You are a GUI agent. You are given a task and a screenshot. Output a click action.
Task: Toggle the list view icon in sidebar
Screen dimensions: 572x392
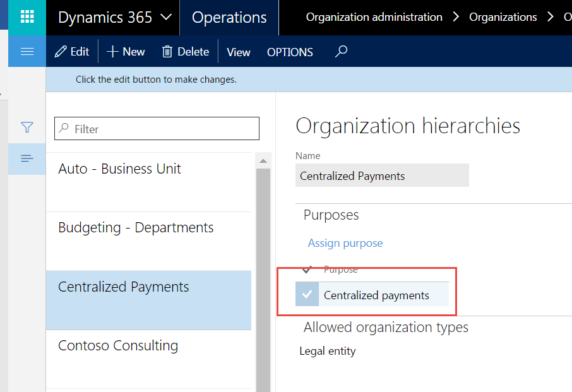pos(27,158)
